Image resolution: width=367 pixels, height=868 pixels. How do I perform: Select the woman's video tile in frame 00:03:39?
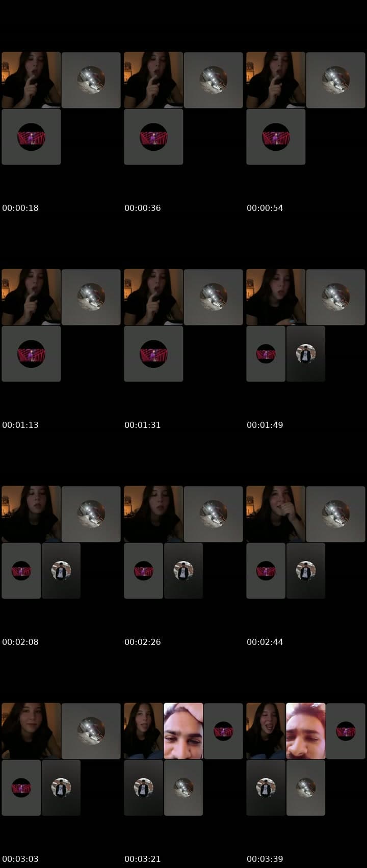pyautogui.click(x=266, y=731)
